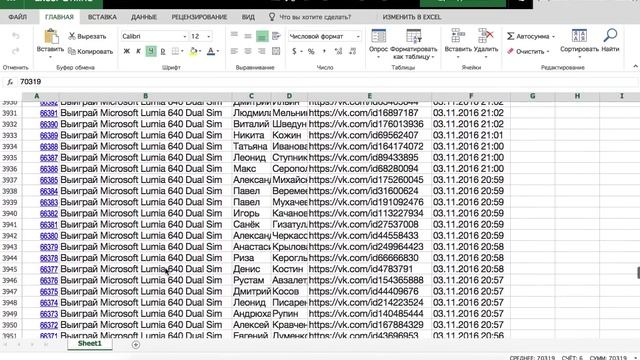Open hyperlink 66372 in column A
Screen dimensions: 640x360
[x=49, y=325]
